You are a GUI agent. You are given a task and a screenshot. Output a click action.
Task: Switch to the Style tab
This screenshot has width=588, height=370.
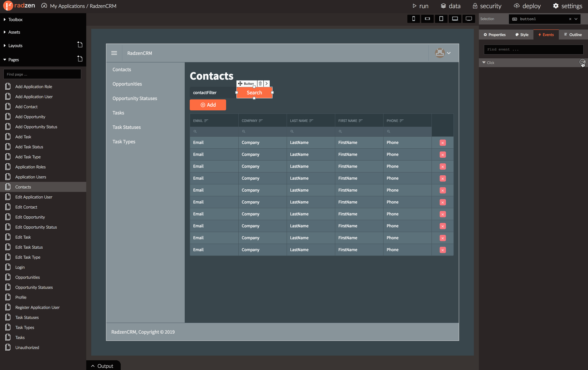click(522, 35)
